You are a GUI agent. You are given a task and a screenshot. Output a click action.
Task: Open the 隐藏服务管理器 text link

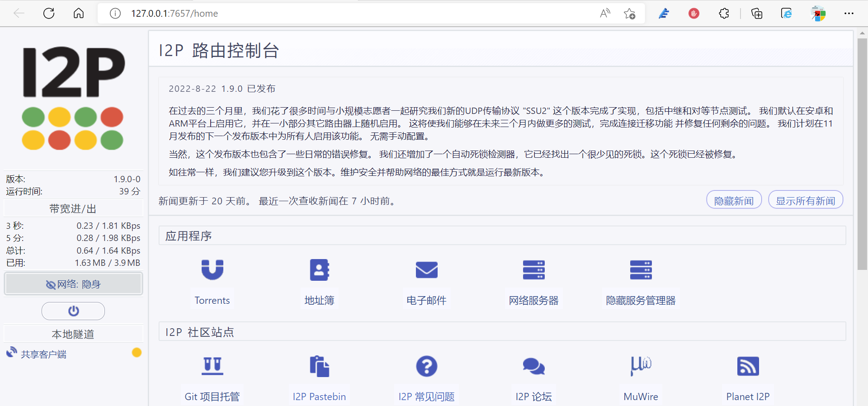pos(641,300)
